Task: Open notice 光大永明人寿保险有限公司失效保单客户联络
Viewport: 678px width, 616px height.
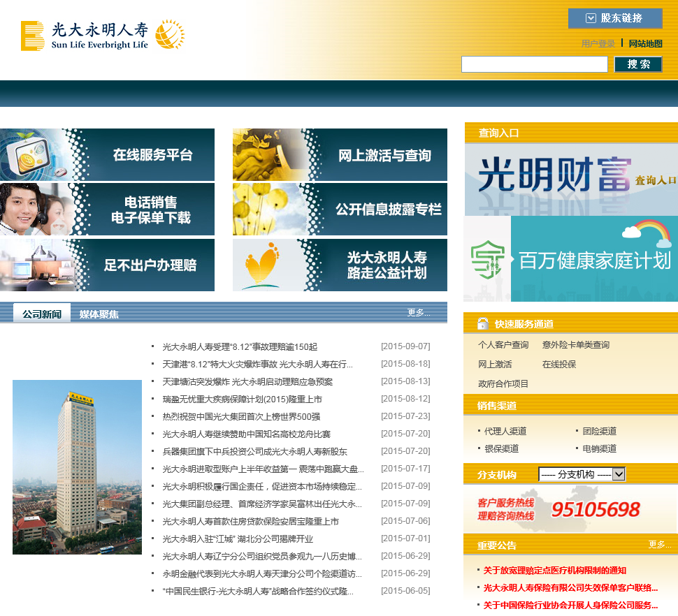Action: [x=571, y=587]
